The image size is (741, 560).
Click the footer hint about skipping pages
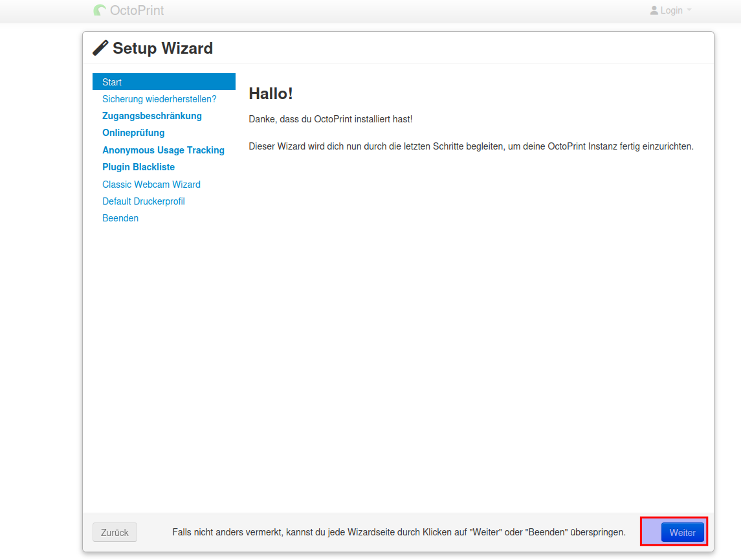[399, 532]
